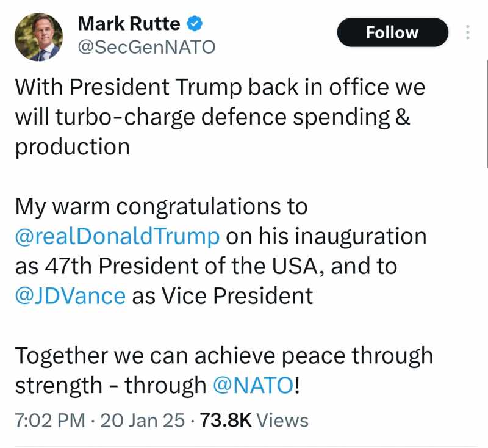Open Mark Rutte's profile picture

(x=39, y=36)
